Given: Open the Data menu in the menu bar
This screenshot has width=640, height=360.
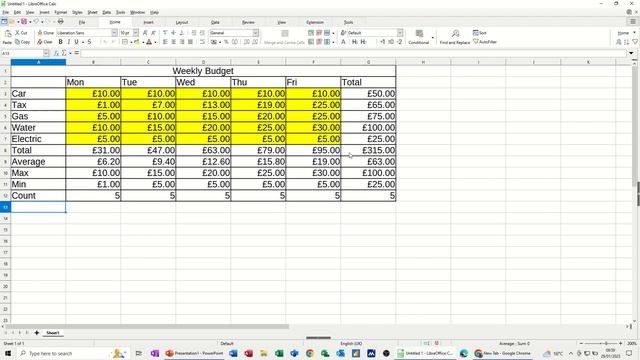Looking at the screenshot, I should coord(107,12).
